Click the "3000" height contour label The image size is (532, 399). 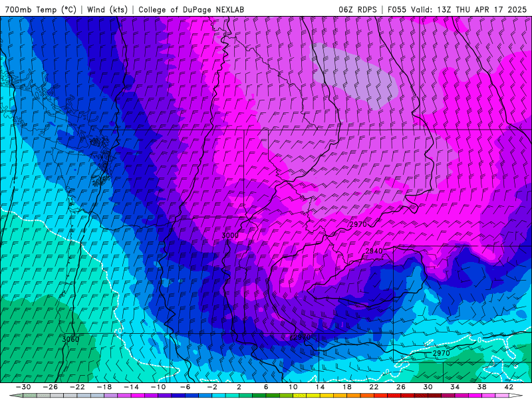pyautogui.click(x=230, y=235)
